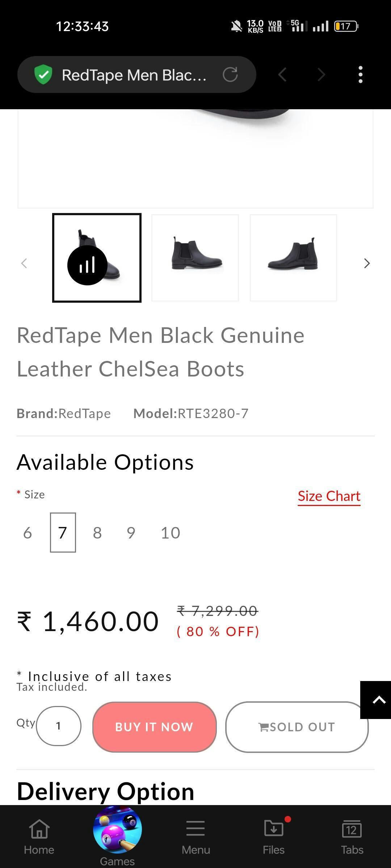Open the Size Chart link
Image resolution: width=391 pixels, height=868 pixels.
pos(329,496)
